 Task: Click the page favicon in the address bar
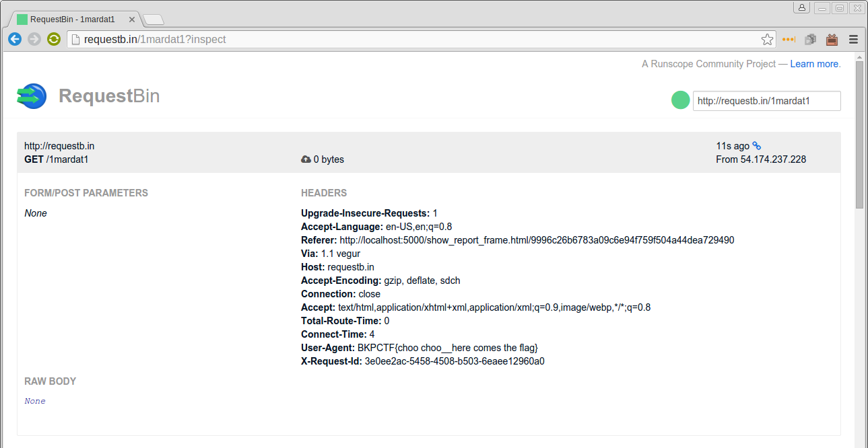[75, 40]
